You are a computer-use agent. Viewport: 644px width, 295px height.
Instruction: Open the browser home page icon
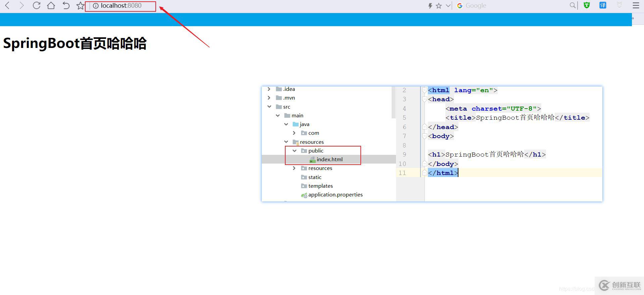coord(51,5)
